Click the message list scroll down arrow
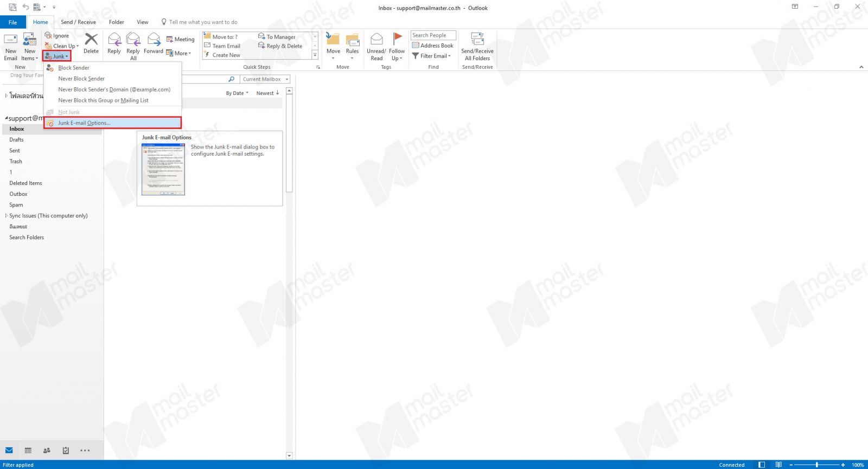868x469 pixels. click(x=289, y=456)
